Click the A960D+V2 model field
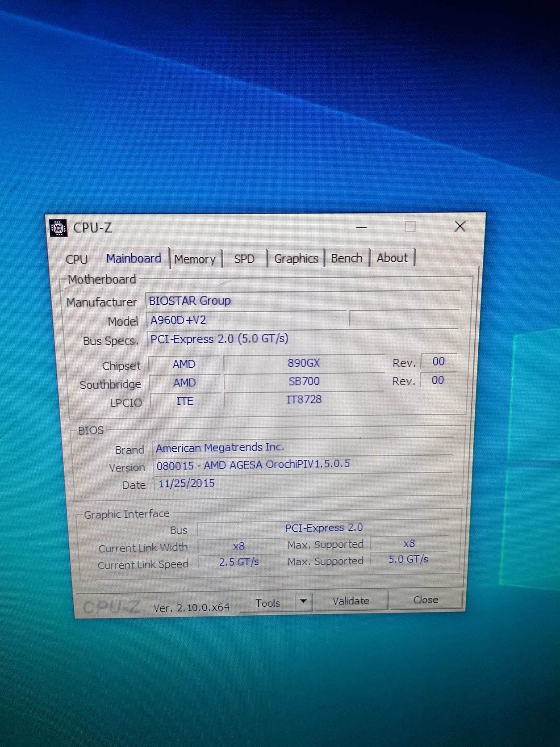This screenshot has height=747, width=560. [247, 320]
